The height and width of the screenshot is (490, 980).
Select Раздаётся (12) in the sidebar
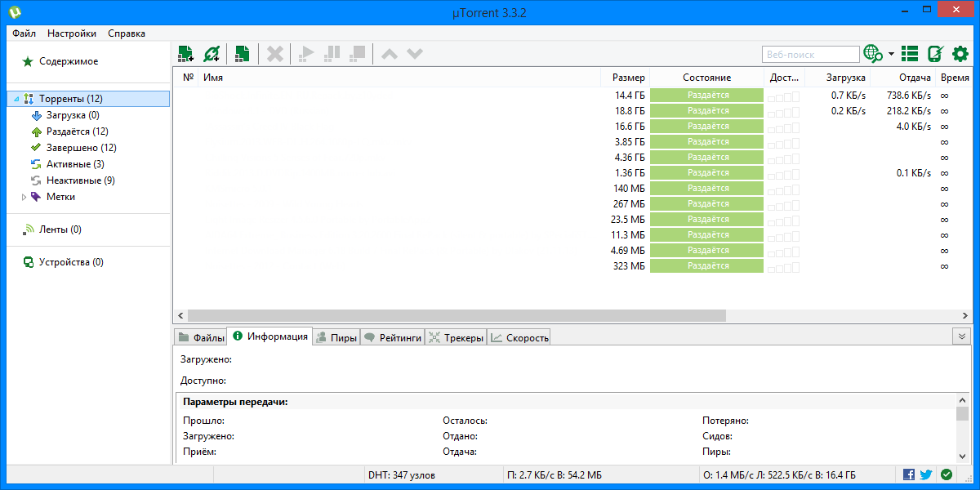click(x=77, y=131)
